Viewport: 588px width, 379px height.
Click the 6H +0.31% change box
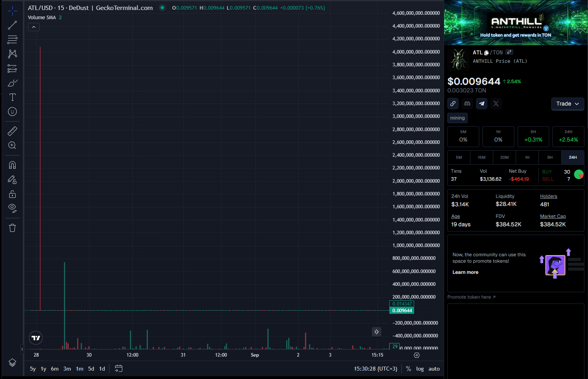(533, 137)
